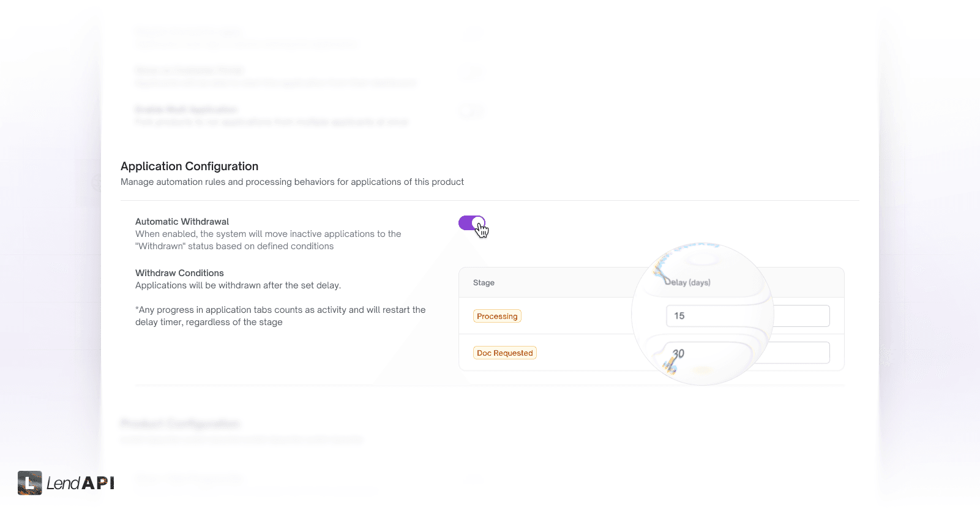Click inside the 15-day delay input for Processing
980x510 pixels.
pos(747,315)
